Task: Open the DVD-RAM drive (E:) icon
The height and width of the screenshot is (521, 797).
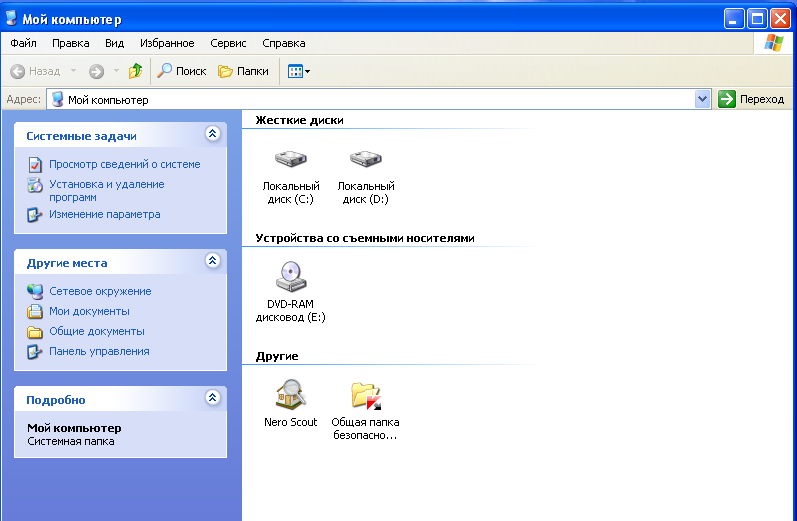Action: click(x=291, y=277)
